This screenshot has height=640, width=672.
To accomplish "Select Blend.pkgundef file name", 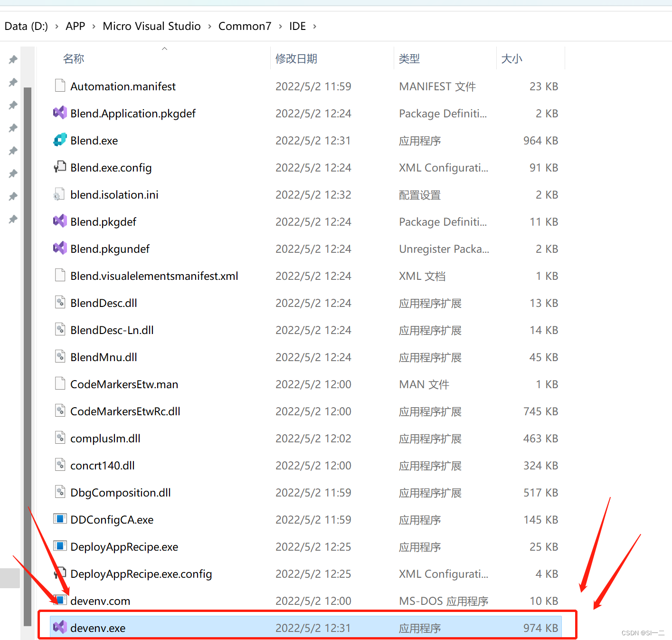I will click(110, 249).
